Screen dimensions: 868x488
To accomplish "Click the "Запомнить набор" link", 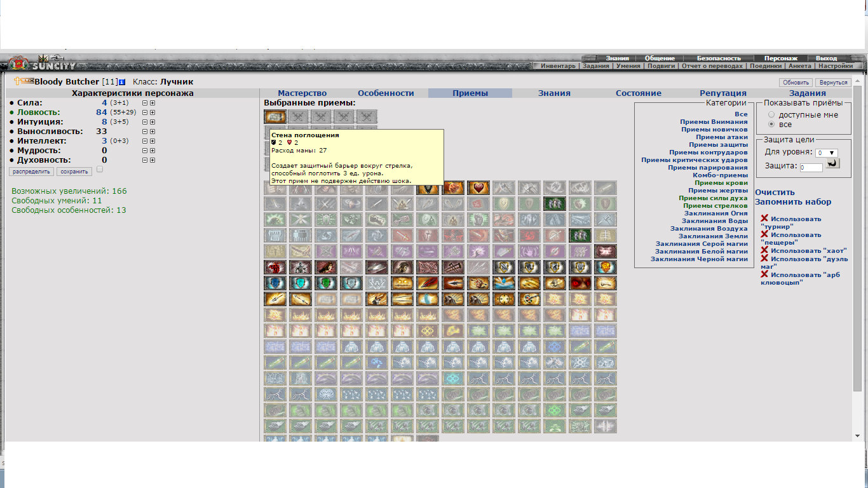I will (793, 202).
